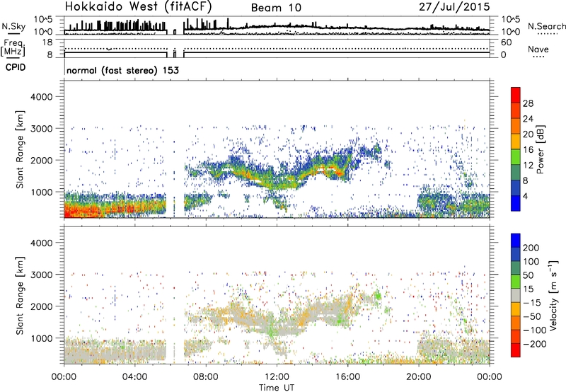This screenshot has width=566, height=392.
Task: Select the 12:00 time tick label
Action: (x=277, y=377)
